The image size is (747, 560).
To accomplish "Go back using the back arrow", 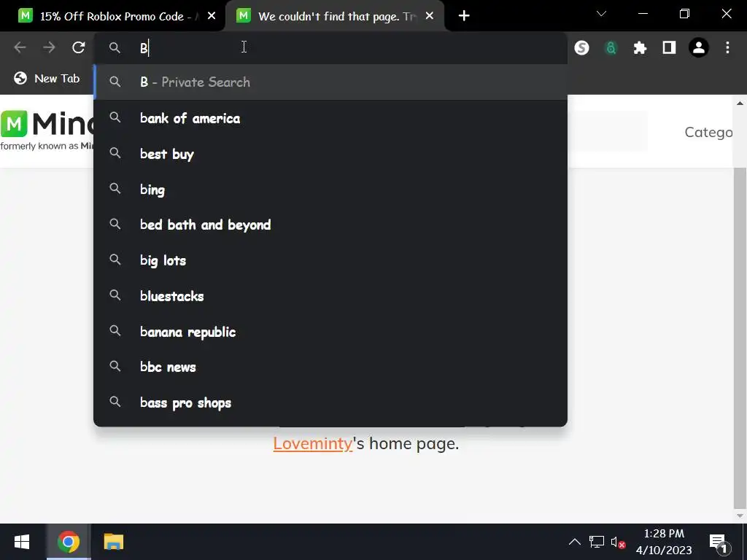I will coord(20,47).
